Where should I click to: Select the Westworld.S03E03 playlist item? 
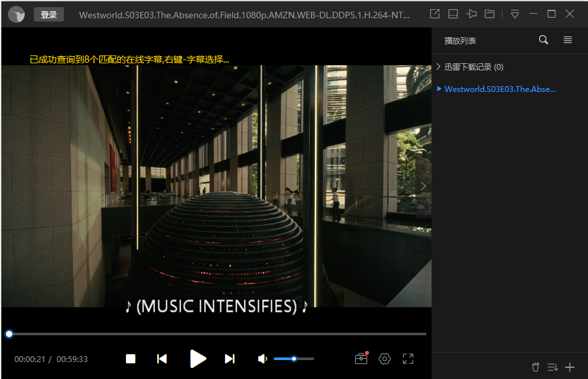(499, 89)
